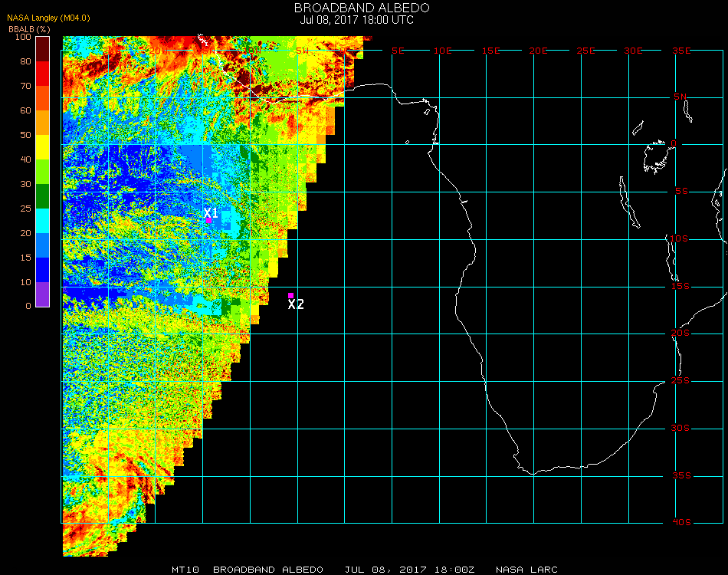
Task: Select the dark maroon 80-100 legend segment
Action: pos(43,49)
